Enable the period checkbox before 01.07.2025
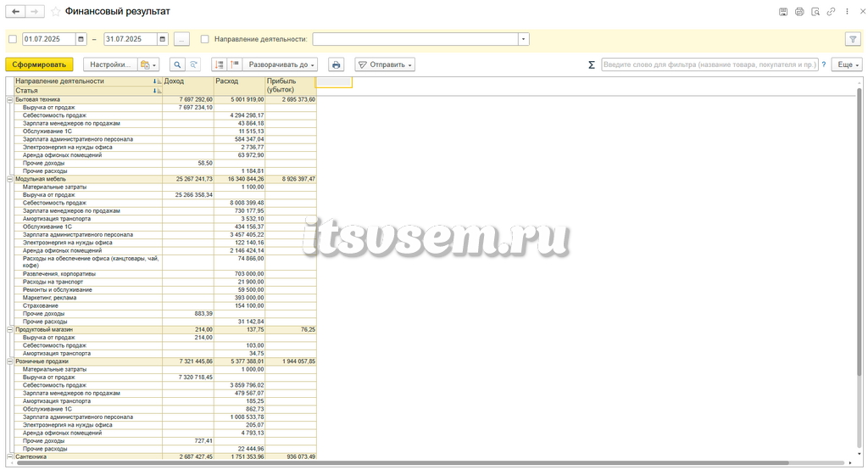This screenshot has height=470, width=868. tap(13, 39)
